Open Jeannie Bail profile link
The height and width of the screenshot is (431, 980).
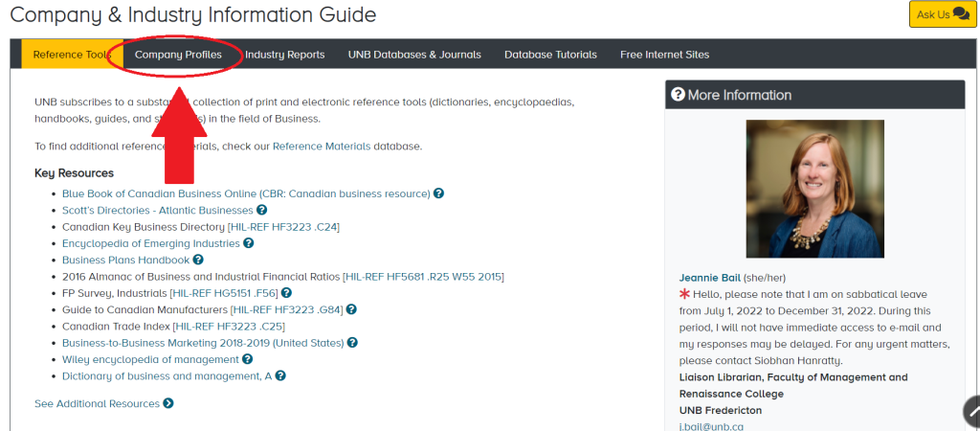click(x=709, y=277)
